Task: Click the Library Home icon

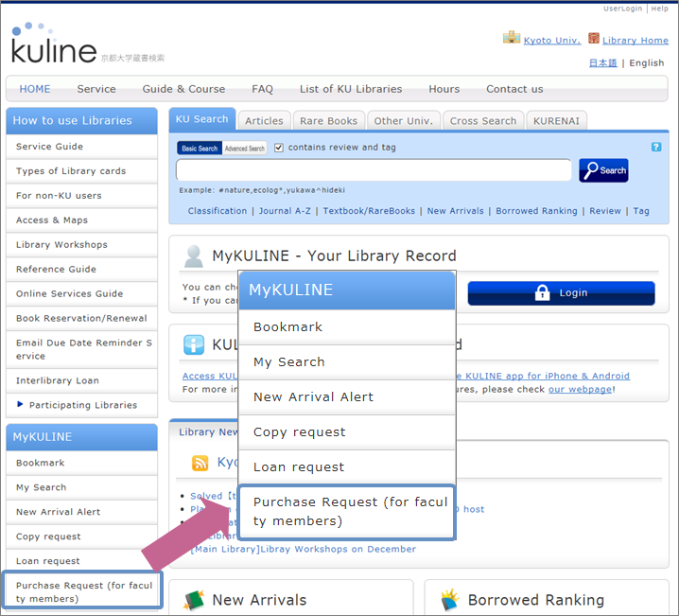Action: tap(594, 39)
